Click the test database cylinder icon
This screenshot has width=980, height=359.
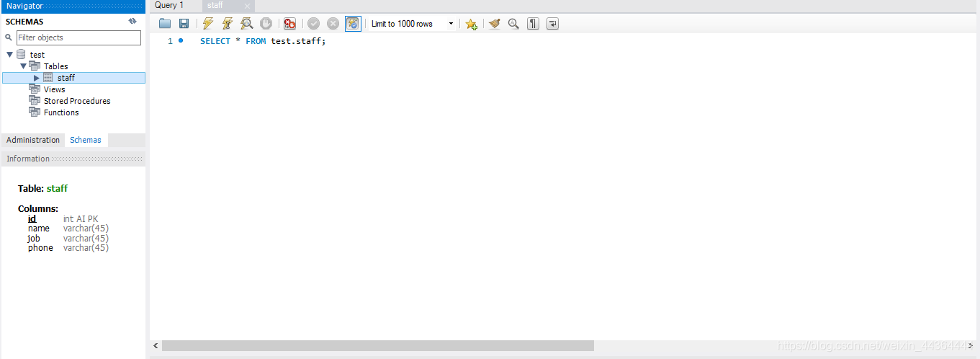[x=21, y=54]
